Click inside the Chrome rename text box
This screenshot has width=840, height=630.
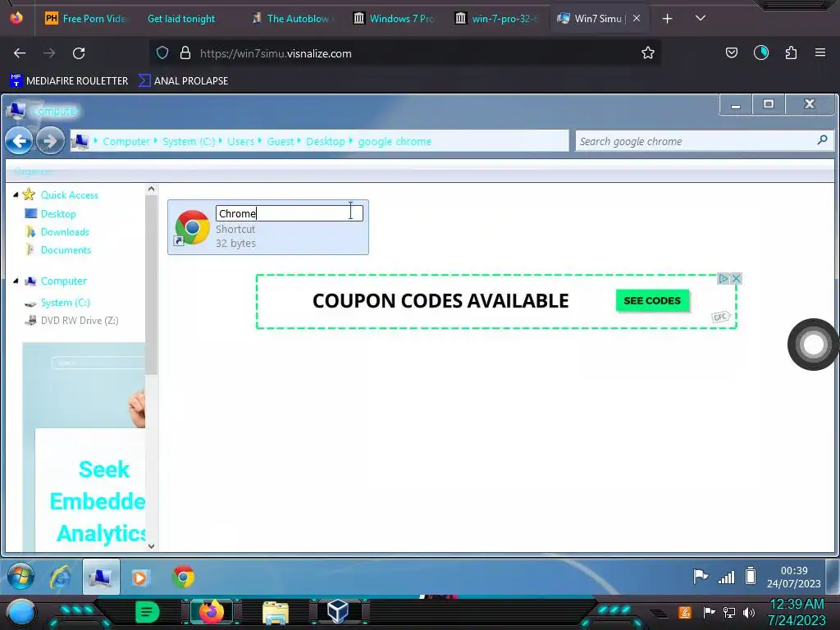point(290,213)
